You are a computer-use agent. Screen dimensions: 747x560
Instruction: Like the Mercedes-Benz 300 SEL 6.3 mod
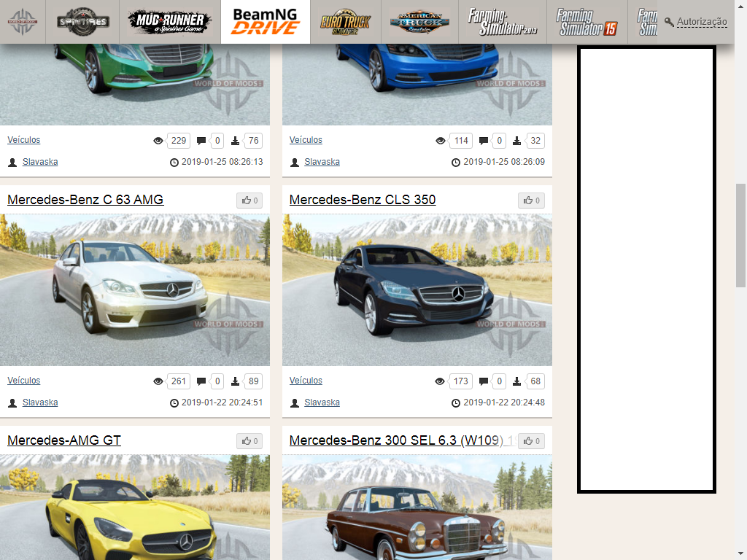click(x=532, y=441)
